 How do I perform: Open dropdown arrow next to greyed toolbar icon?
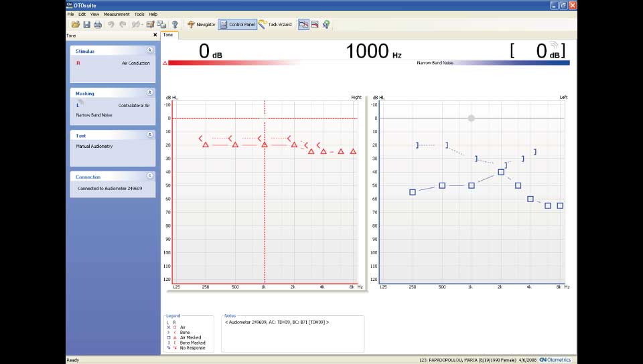pos(142,25)
